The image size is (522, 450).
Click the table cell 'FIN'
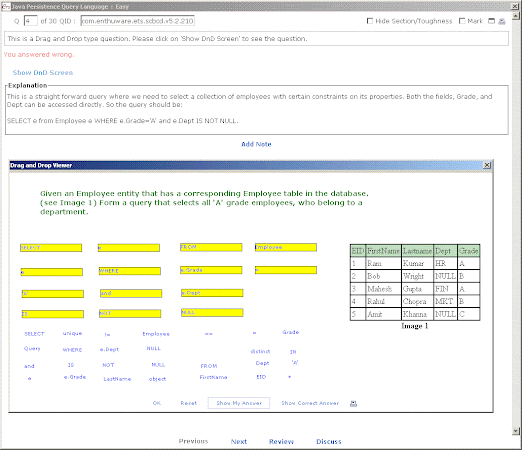point(445,289)
